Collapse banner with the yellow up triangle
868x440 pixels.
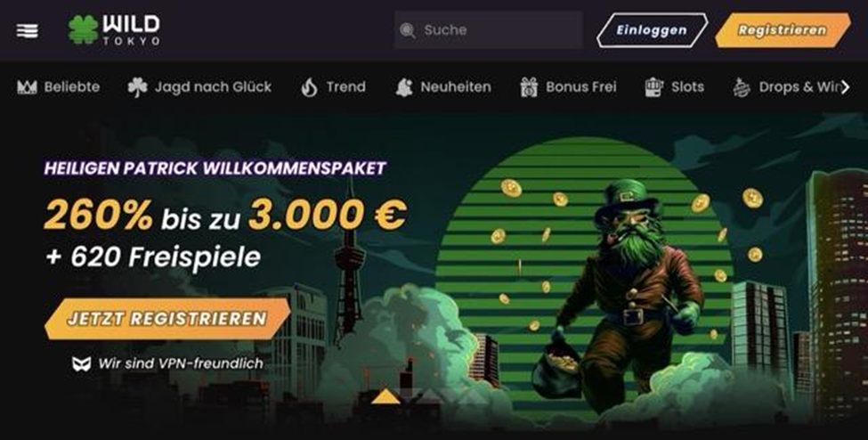click(385, 396)
